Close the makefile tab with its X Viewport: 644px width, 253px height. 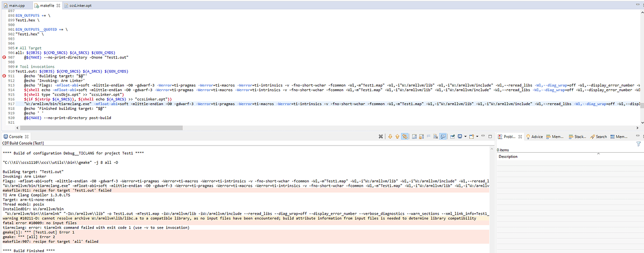[x=58, y=6]
